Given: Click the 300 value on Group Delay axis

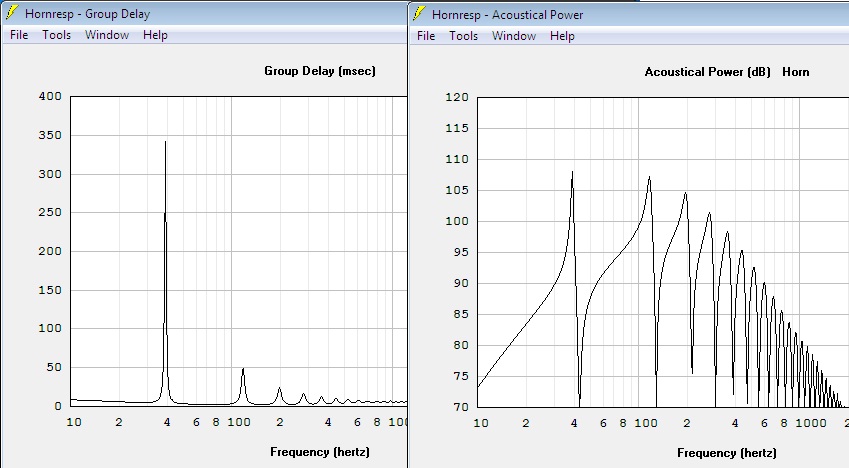Looking at the screenshot, I should click(x=50, y=174).
